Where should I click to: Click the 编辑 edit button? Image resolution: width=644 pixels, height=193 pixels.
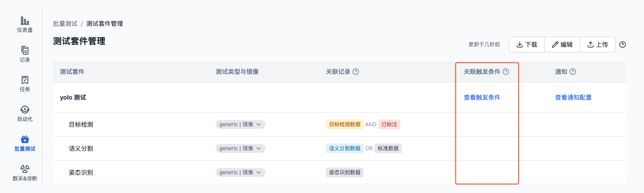[x=562, y=45]
